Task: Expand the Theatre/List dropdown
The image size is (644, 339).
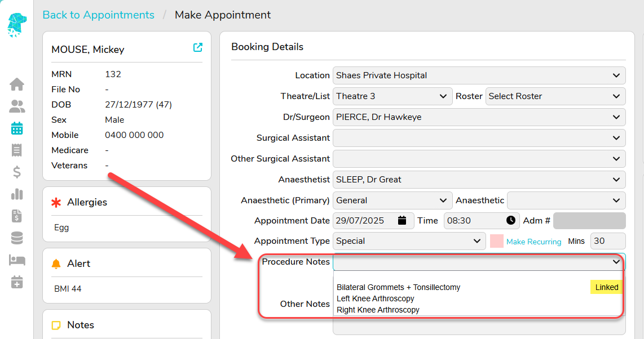Action: 392,96
